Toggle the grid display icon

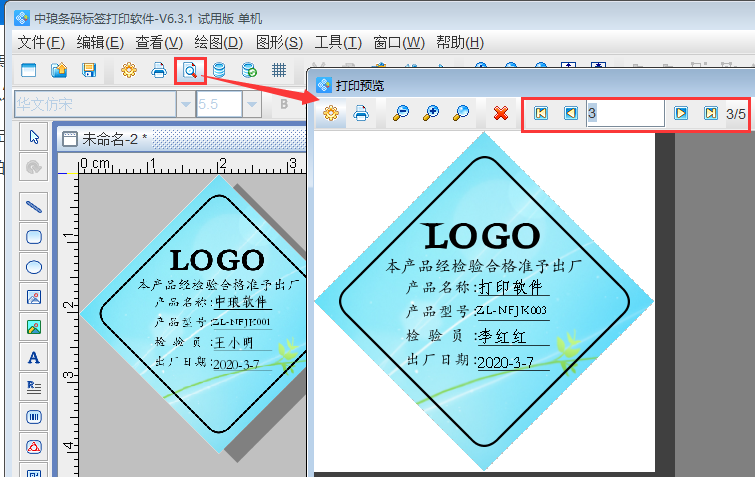pos(280,70)
